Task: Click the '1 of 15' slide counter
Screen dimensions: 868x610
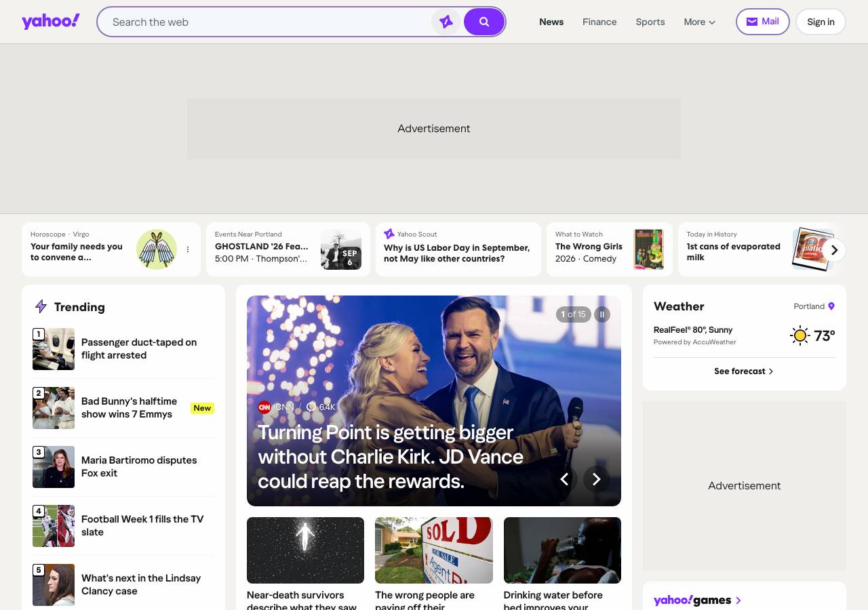Action: point(574,314)
